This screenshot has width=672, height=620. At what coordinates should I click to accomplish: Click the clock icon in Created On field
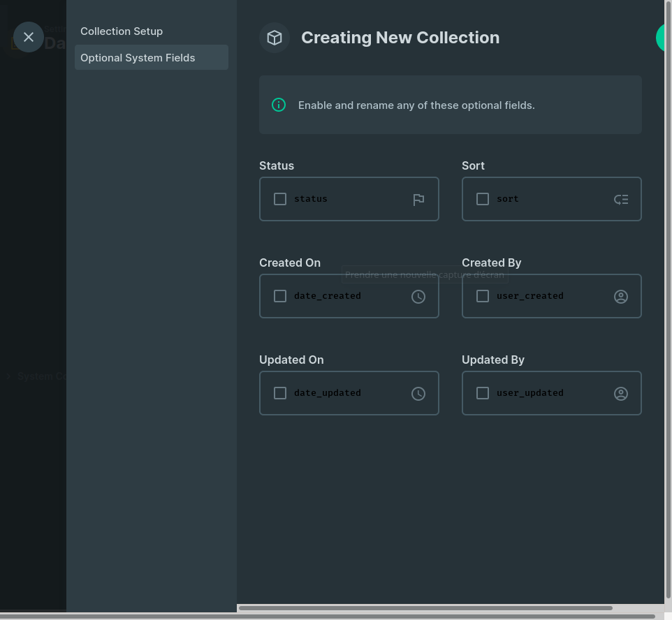click(x=418, y=297)
